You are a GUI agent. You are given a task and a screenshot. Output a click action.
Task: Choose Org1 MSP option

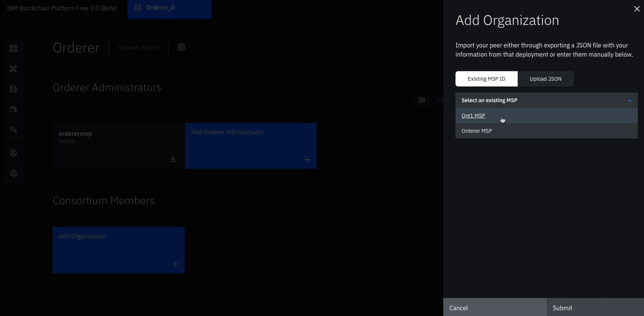coord(547,116)
